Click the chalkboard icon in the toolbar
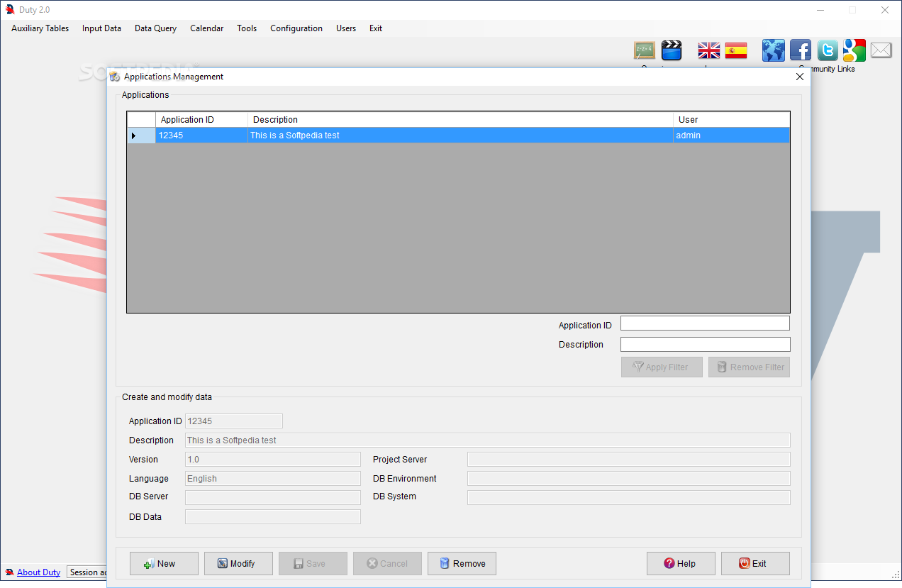The image size is (902, 588). [x=644, y=50]
